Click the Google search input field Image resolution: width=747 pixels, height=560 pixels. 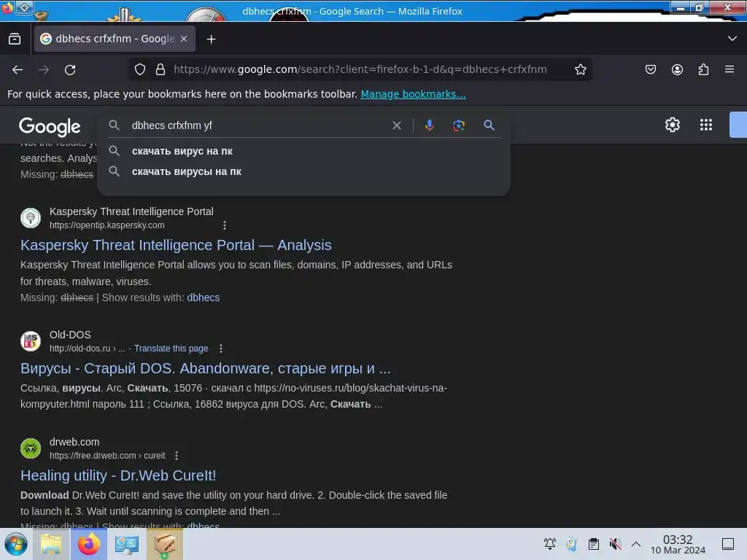coord(258,125)
